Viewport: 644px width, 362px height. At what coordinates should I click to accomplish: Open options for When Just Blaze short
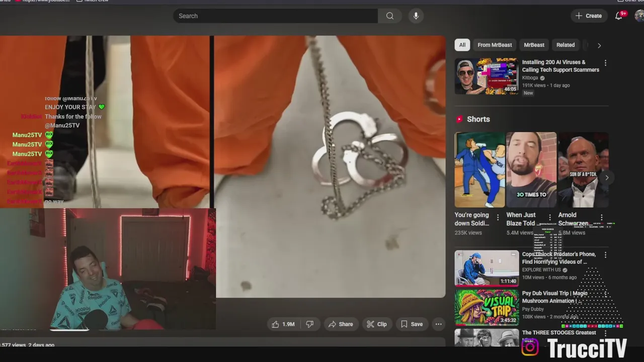549,218
